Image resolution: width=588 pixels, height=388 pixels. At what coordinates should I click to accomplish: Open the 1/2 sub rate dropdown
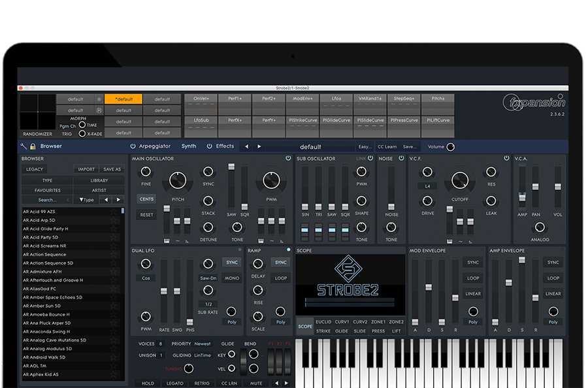pyautogui.click(x=208, y=304)
